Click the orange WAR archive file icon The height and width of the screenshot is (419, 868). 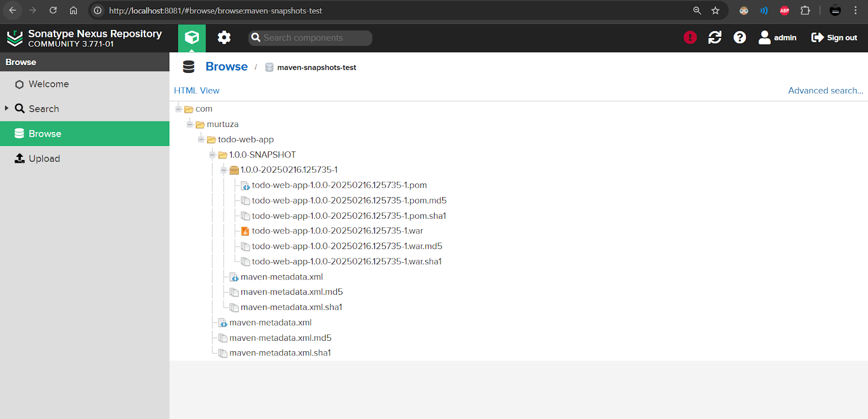coord(245,231)
